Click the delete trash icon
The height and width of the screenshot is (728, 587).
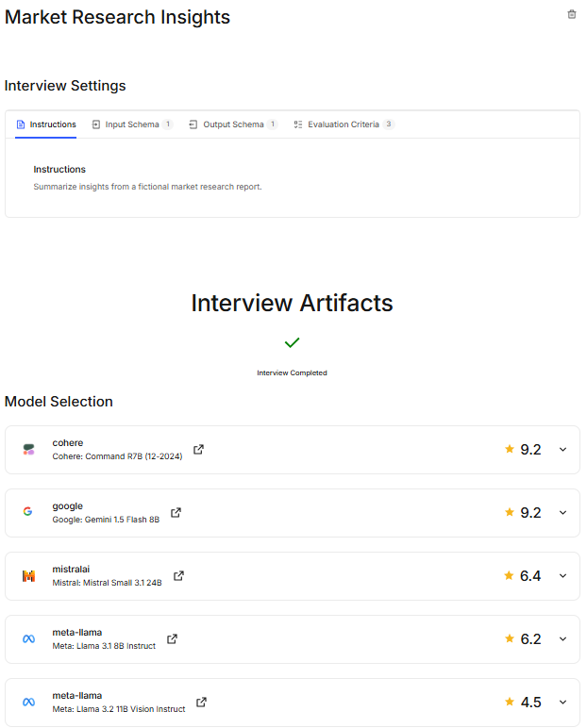coord(571,14)
